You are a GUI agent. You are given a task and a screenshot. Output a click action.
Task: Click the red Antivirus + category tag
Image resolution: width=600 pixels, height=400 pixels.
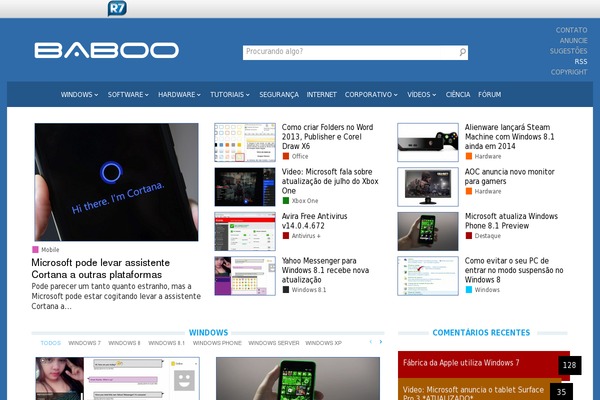(302, 236)
